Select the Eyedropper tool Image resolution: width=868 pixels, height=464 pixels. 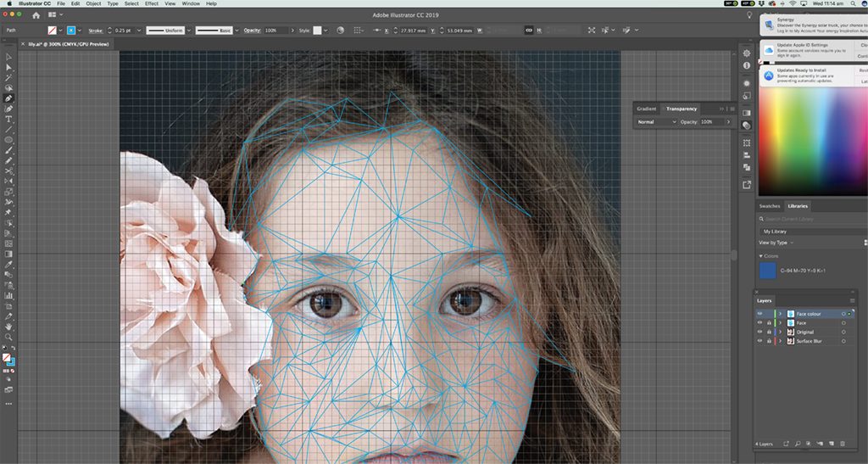click(8, 265)
